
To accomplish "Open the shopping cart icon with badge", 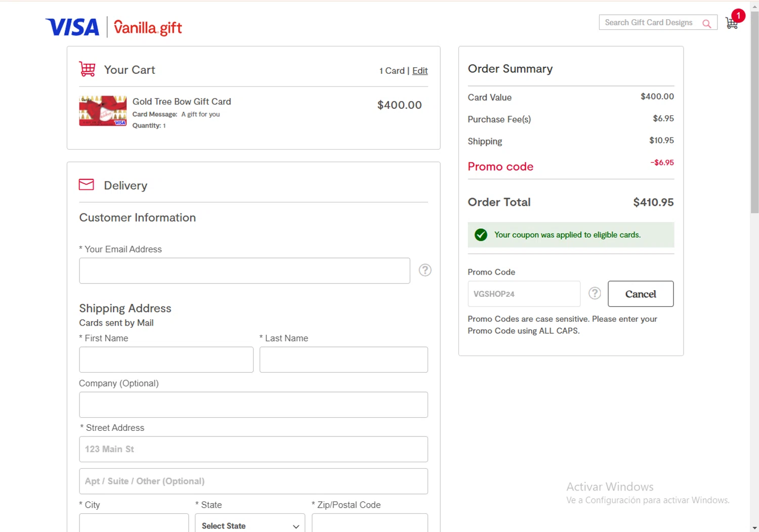I will (x=732, y=23).
